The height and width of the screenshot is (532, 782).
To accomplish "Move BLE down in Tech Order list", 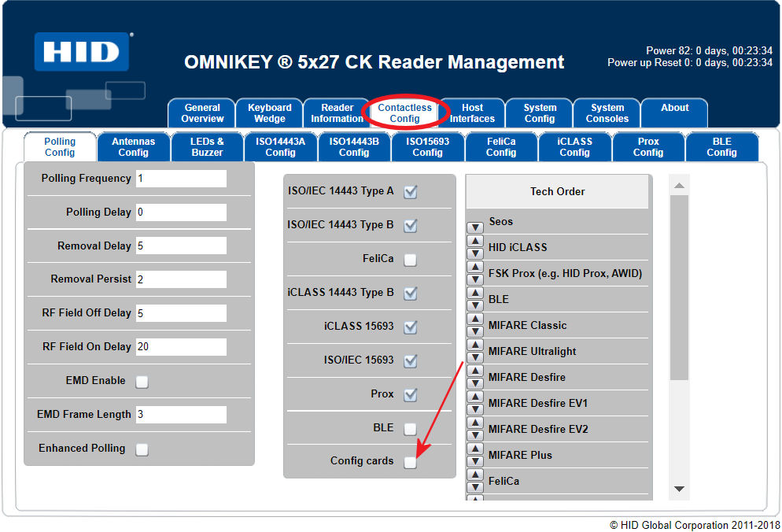I will (x=475, y=305).
